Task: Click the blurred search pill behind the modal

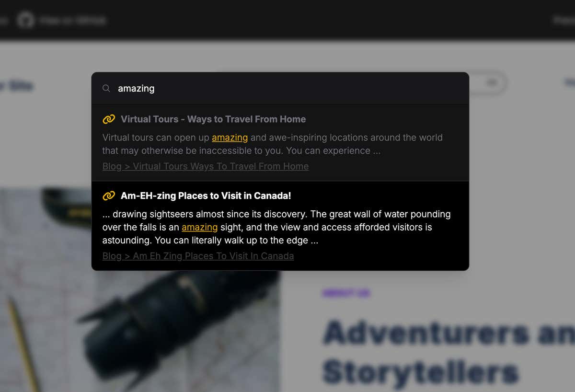Action: 487,83
